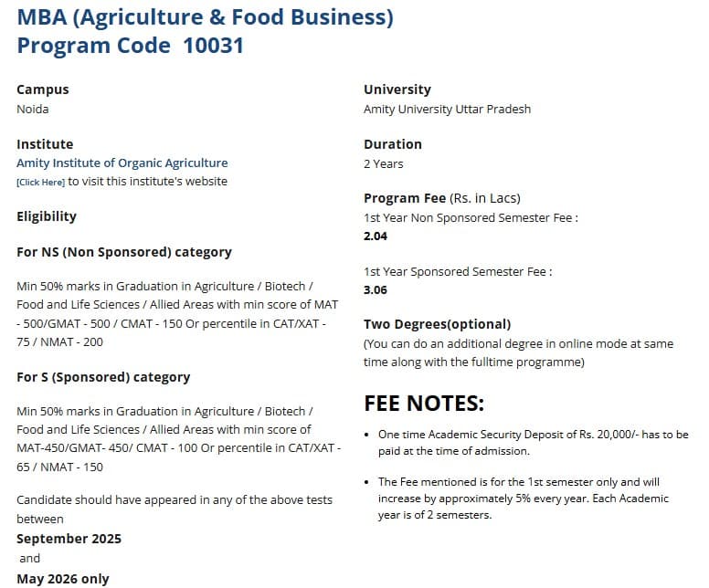Select the 3.06 sponsored fee value
Viewport: 709px width, 588px height.
[x=376, y=290]
